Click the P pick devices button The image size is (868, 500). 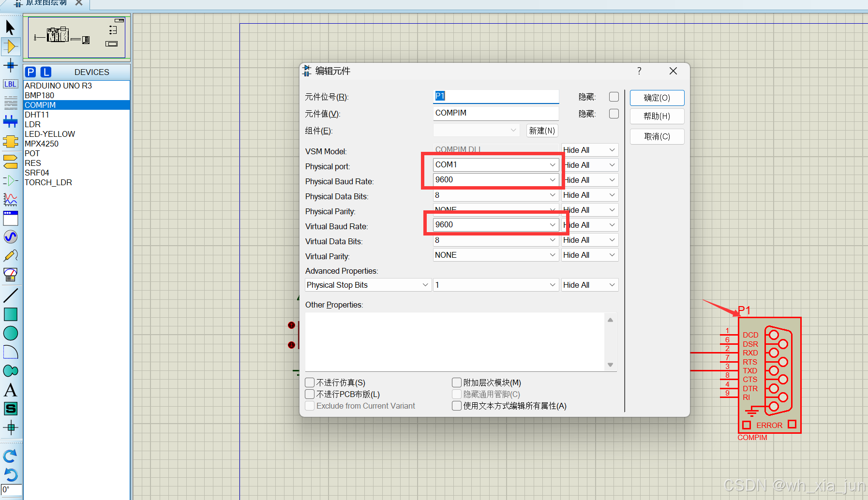(30, 72)
